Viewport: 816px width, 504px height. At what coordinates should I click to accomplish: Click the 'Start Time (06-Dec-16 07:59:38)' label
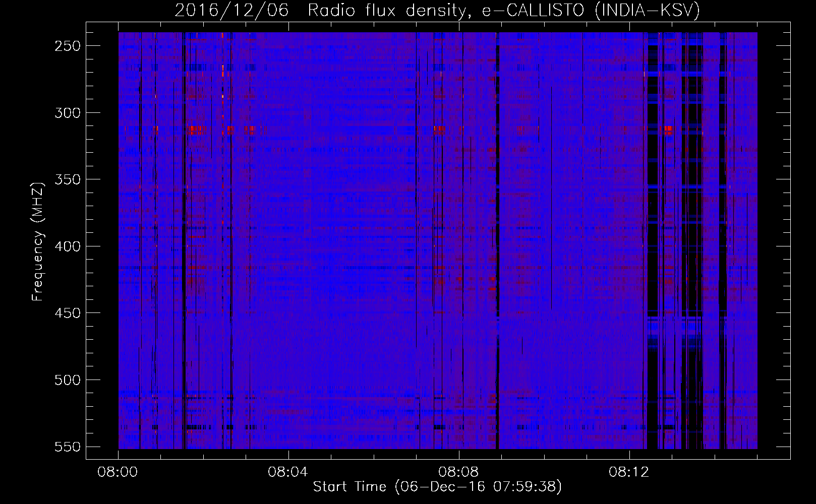437,487
